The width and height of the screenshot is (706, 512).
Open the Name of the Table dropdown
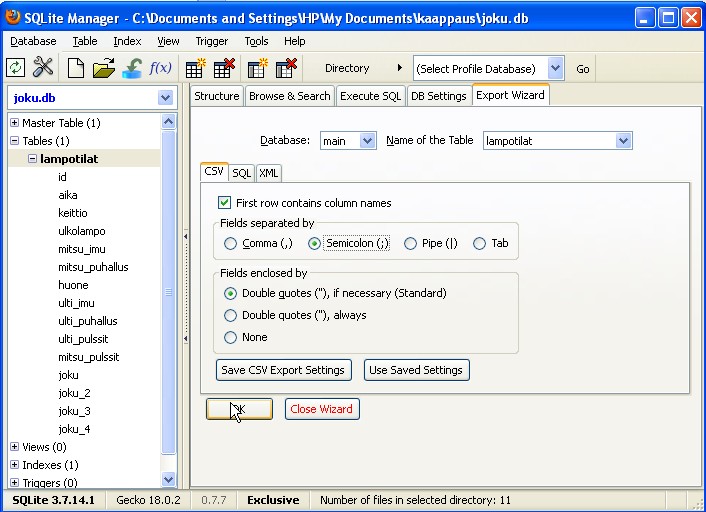[623, 141]
